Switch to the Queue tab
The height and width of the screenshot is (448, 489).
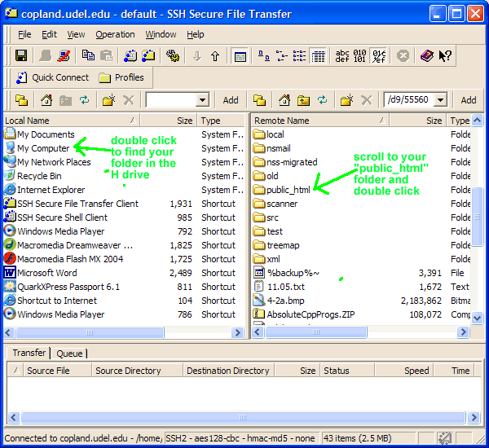69,354
